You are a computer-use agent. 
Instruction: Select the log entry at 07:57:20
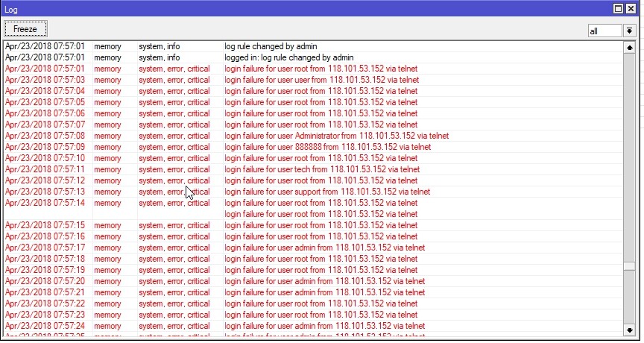324,281
